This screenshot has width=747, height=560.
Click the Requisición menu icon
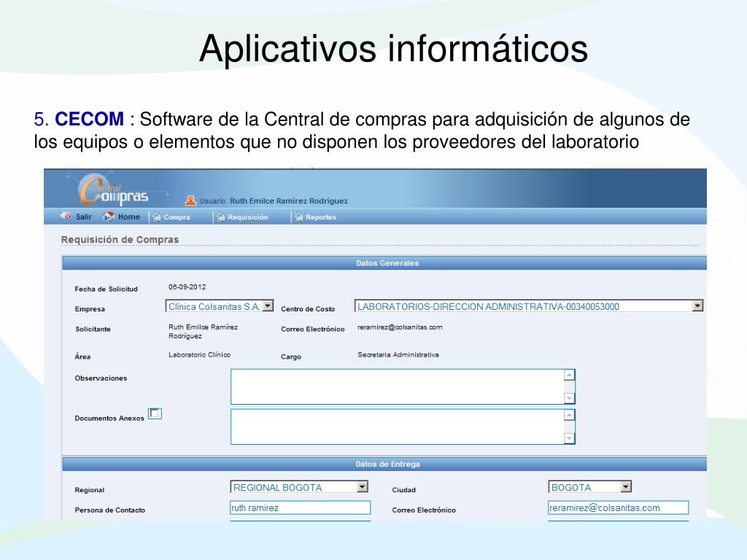(x=221, y=217)
